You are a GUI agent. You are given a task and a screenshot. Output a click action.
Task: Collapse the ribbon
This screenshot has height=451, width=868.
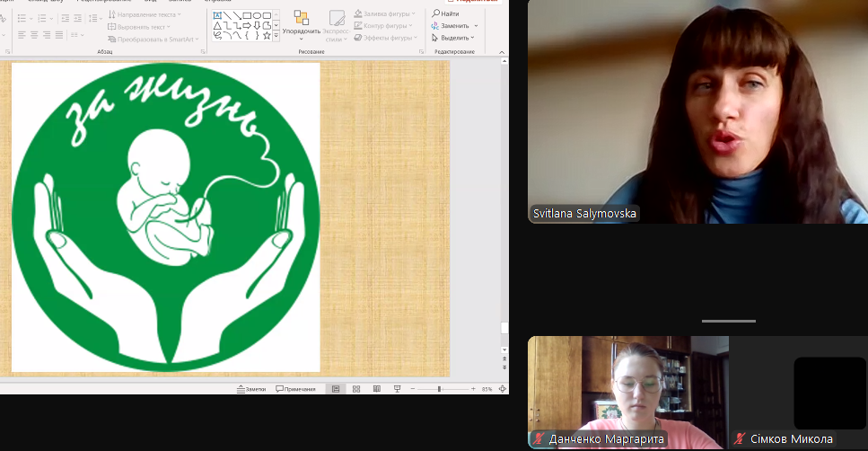click(x=502, y=52)
